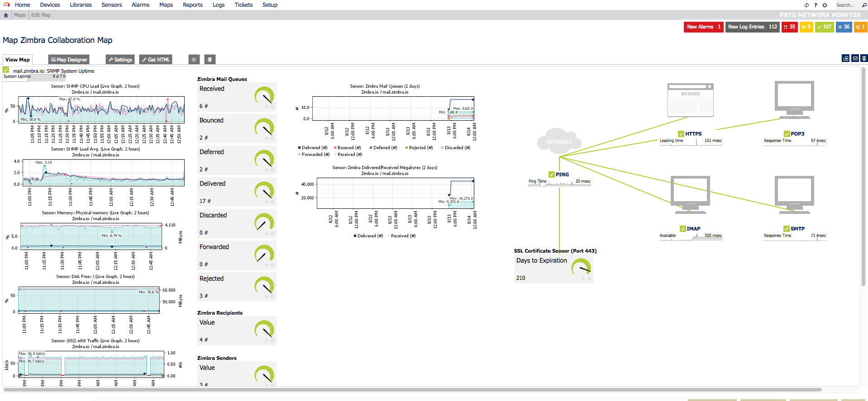Click the orange unusual U 1 badge
This screenshot has height=401, width=868.
click(860, 27)
